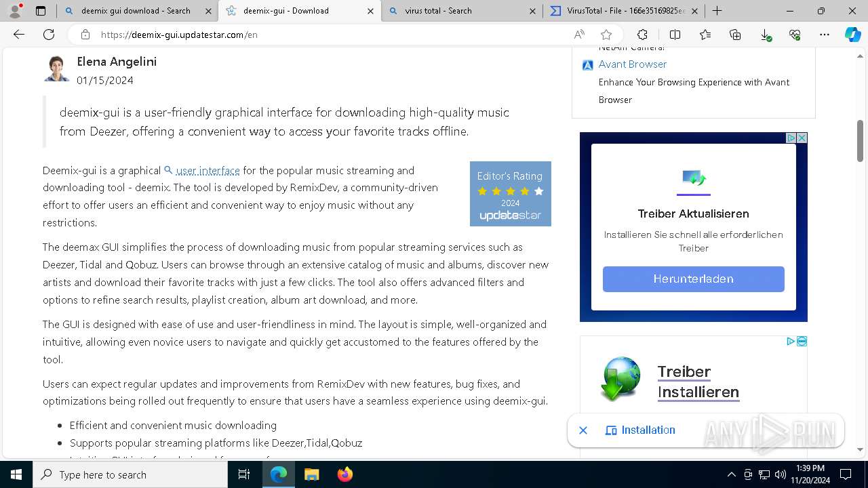Screen dimensions: 868x488
Task: Open the Installation popup link
Action: (x=641, y=430)
